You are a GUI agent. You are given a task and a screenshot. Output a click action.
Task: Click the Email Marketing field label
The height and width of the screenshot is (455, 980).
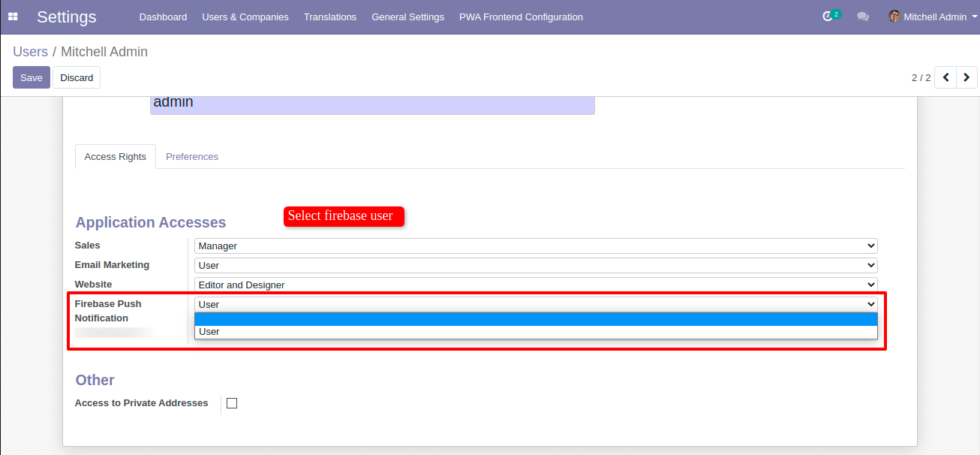(x=112, y=265)
